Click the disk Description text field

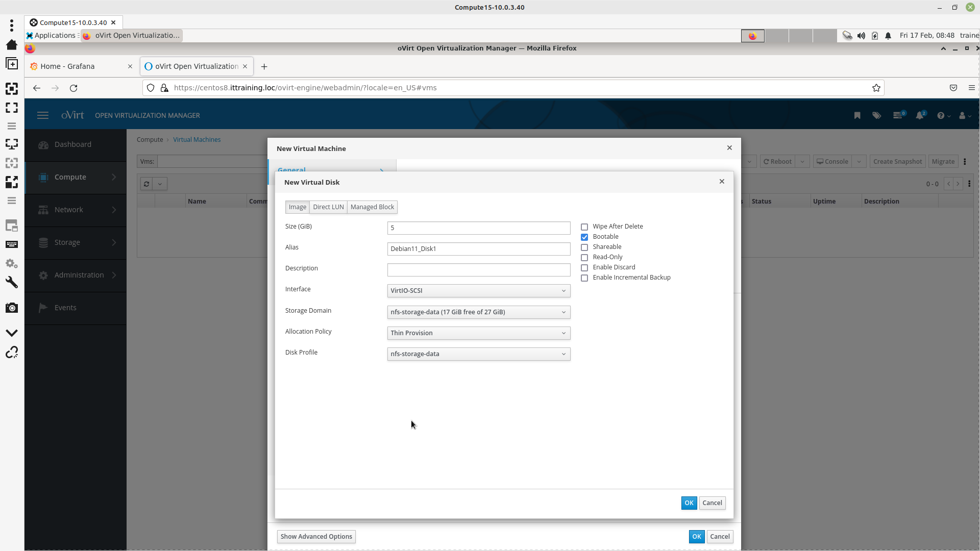(478, 270)
